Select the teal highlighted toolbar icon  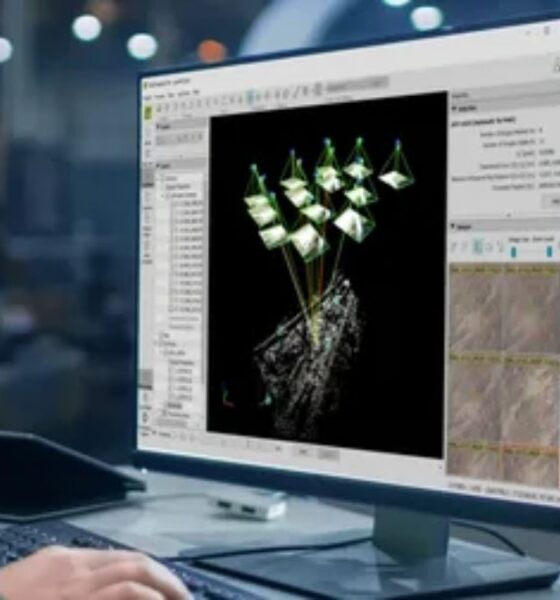click(x=250, y=98)
